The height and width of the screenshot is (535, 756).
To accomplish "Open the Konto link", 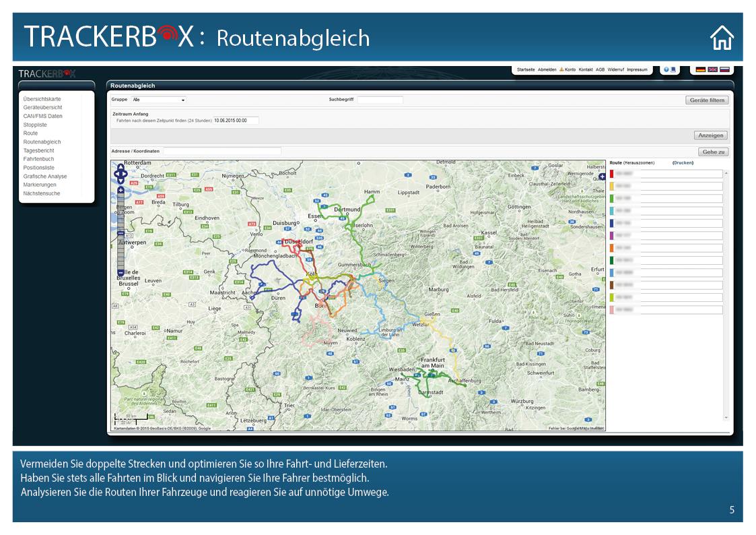I will click(x=570, y=69).
